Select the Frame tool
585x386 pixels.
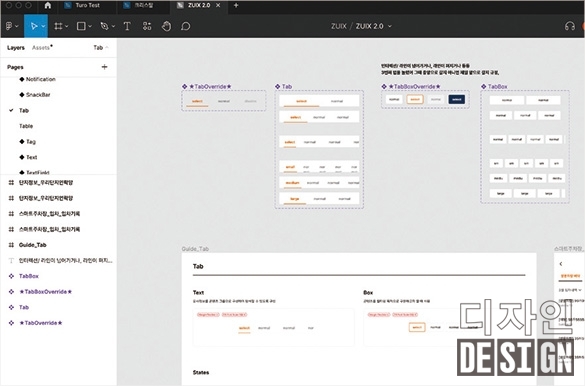pos(58,26)
